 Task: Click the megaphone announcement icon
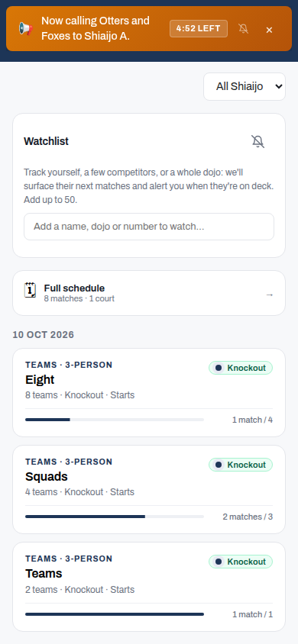(25, 29)
